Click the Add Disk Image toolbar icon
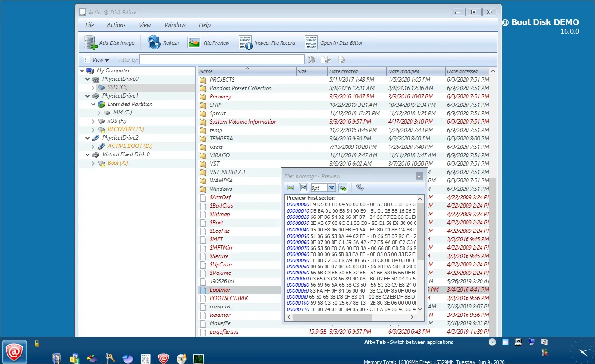The image size is (595, 364). (90, 43)
